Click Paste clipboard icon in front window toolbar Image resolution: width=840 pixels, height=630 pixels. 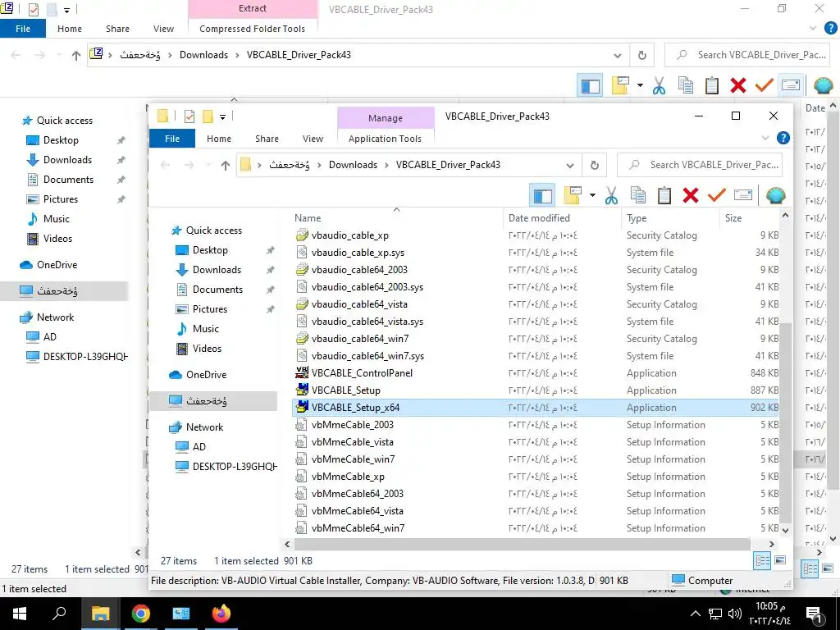pyautogui.click(x=664, y=195)
